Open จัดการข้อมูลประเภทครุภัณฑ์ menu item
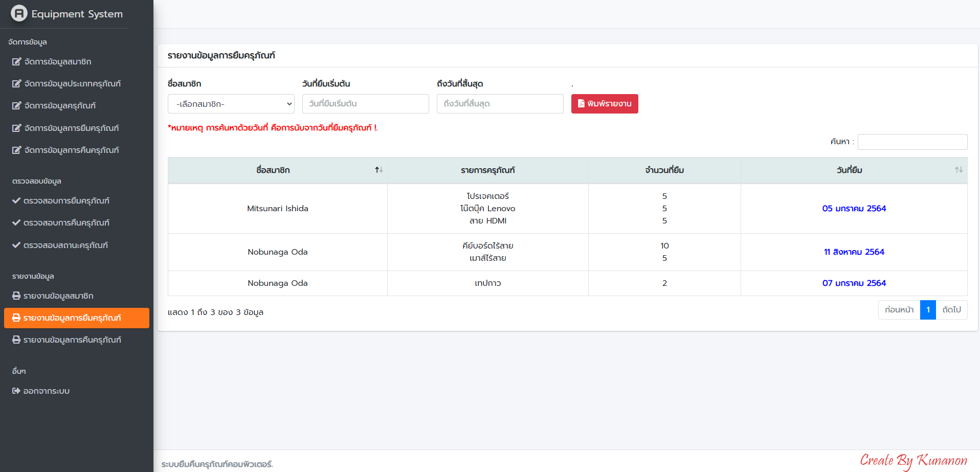Screen dimensions: 980x472 [x=72, y=84]
